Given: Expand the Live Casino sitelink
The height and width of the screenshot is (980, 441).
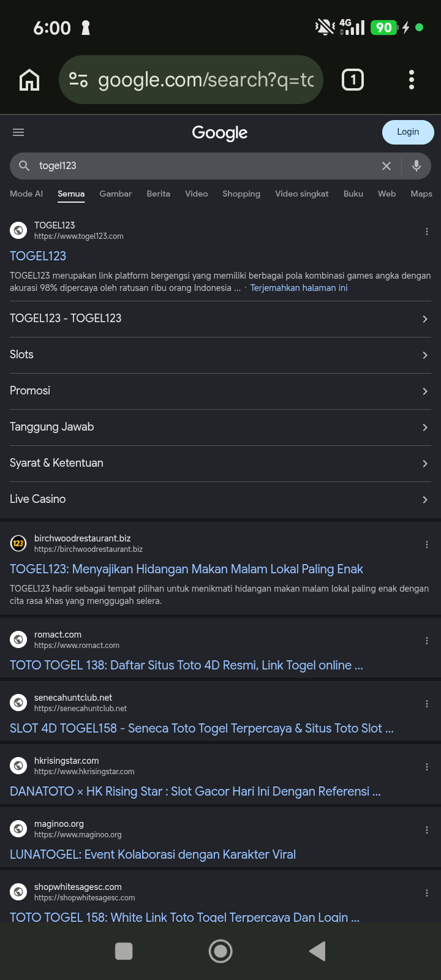Looking at the screenshot, I should (221, 500).
